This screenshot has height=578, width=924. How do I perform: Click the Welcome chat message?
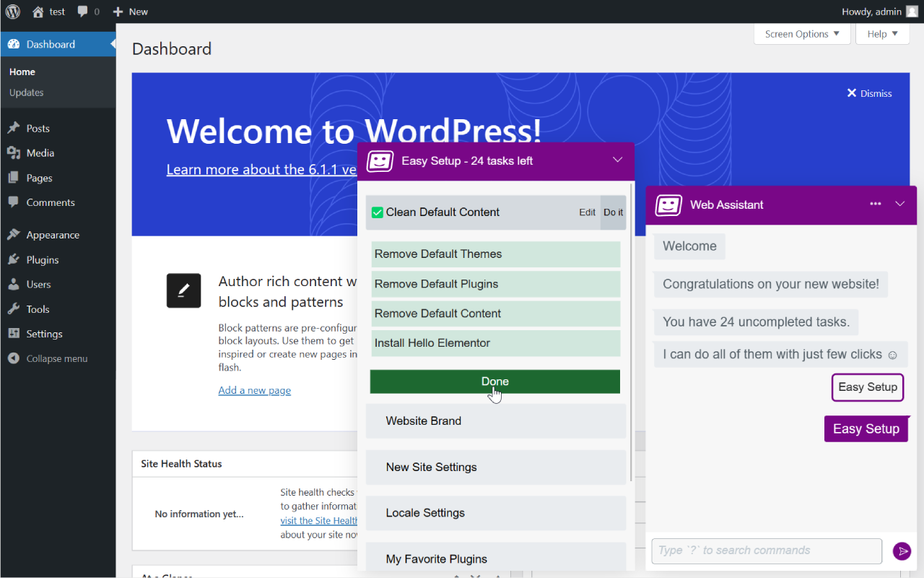click(689, 246)
